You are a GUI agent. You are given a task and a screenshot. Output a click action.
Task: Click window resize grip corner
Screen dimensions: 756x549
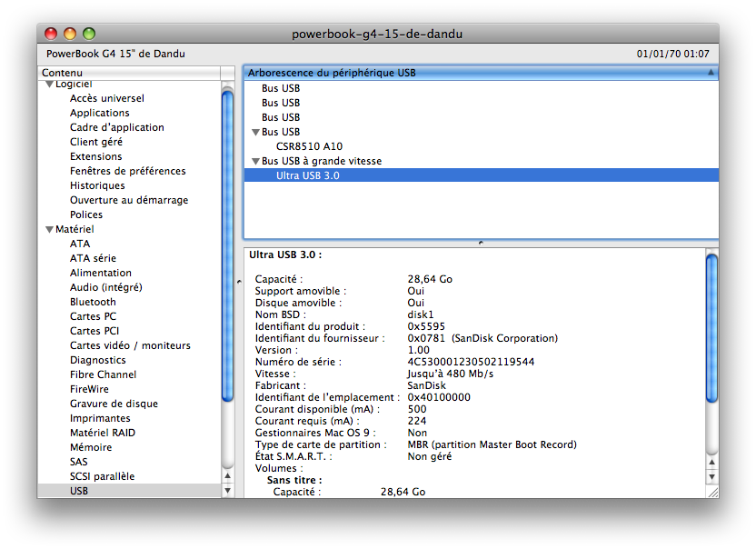(712, 492)
